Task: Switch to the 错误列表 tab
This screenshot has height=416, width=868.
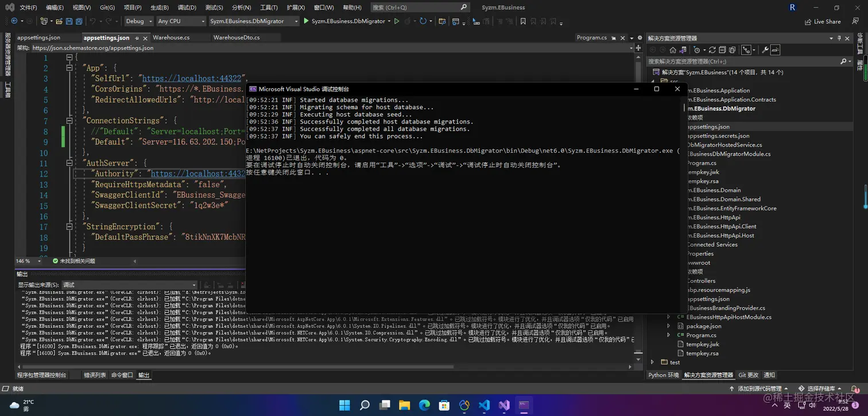Action: (x=95, y=375)
